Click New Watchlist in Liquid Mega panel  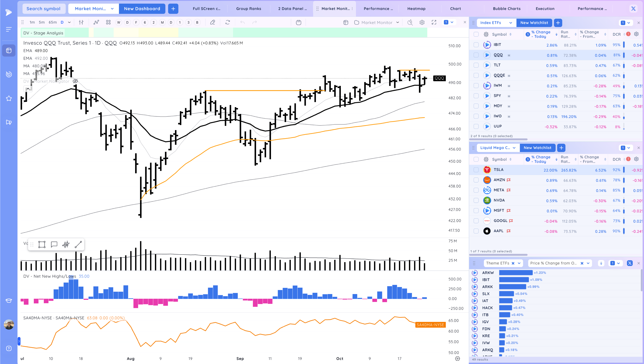point(537,148)
